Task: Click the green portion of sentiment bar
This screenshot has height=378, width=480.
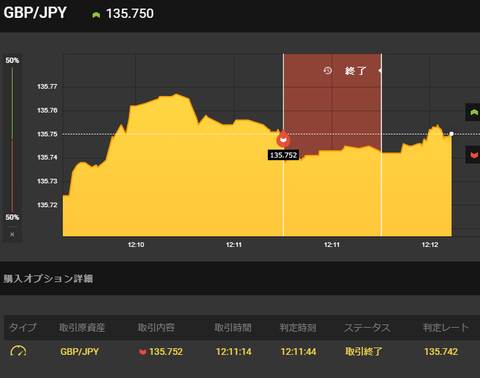Action: click(12, 104)
